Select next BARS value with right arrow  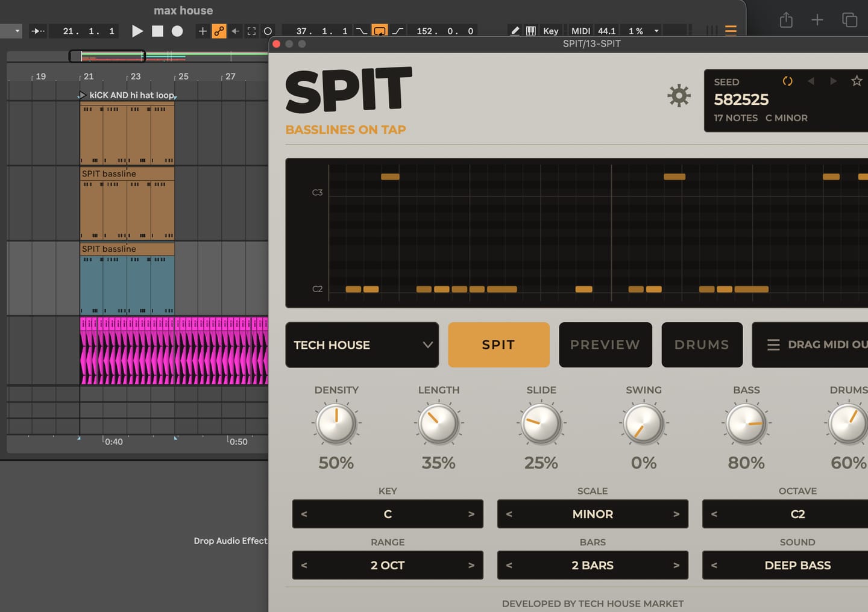(x=676, y=565)
